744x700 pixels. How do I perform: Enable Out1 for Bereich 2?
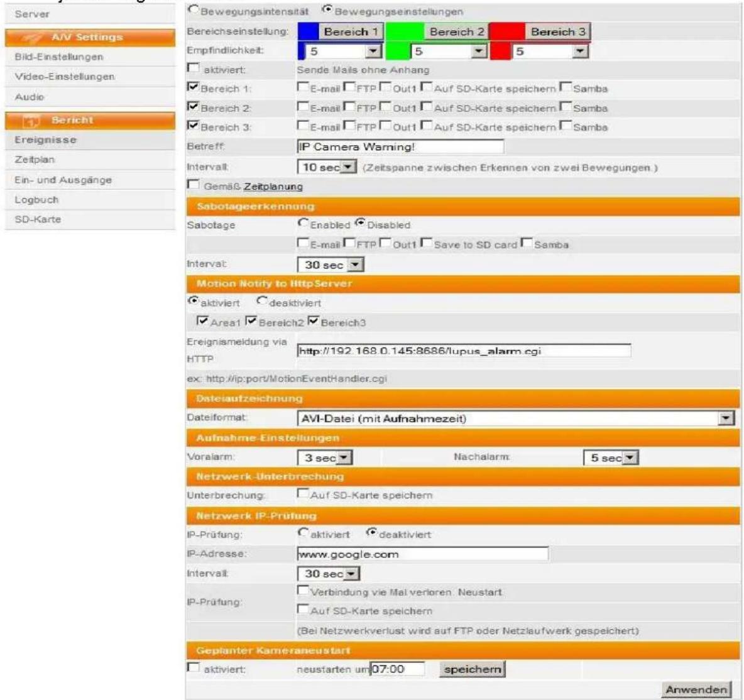point(385,107)
